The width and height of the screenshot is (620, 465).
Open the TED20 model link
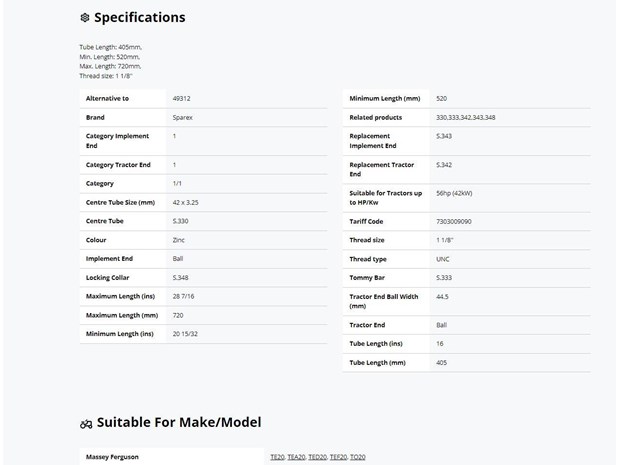[318, 457]
